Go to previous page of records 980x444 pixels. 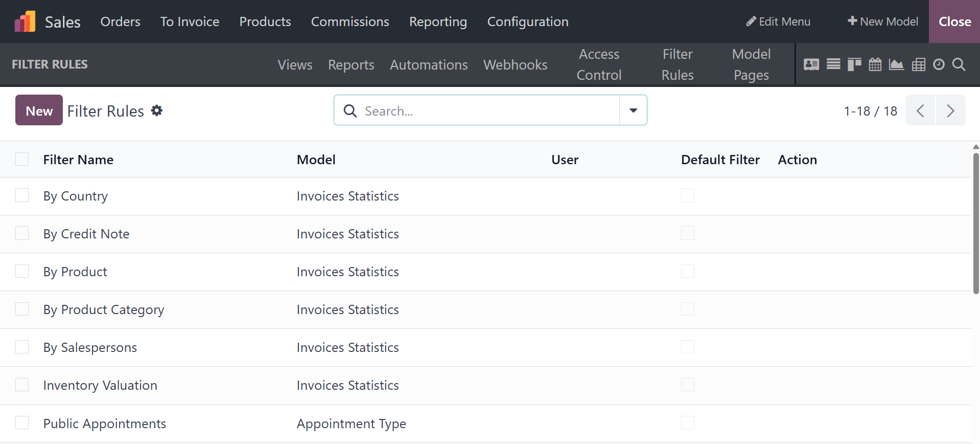[920, 110]
